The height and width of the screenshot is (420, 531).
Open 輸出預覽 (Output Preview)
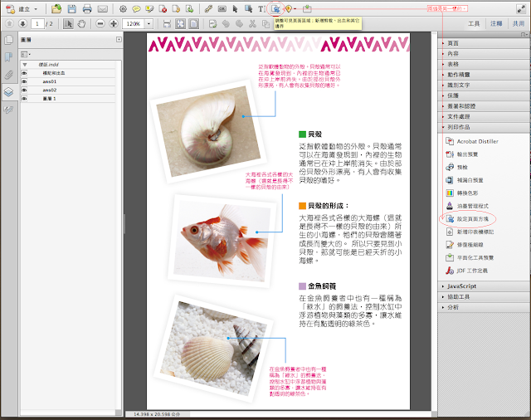(x=462, y=154)
